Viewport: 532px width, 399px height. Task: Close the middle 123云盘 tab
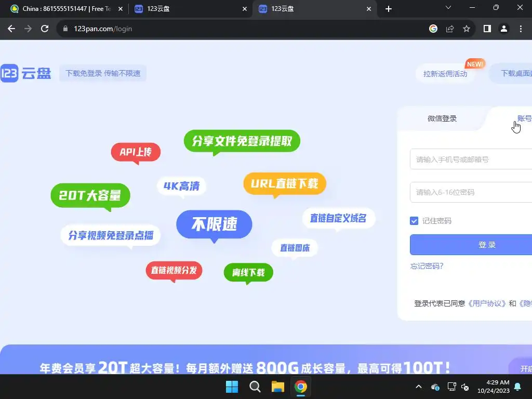(245, 9)
